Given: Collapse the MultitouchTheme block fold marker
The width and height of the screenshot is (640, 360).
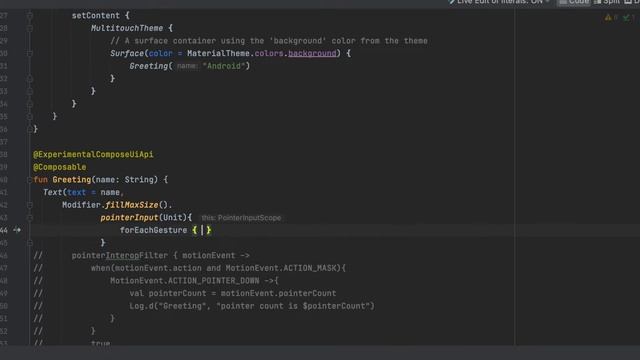Looking at the screenshot, I should (30, 29).
